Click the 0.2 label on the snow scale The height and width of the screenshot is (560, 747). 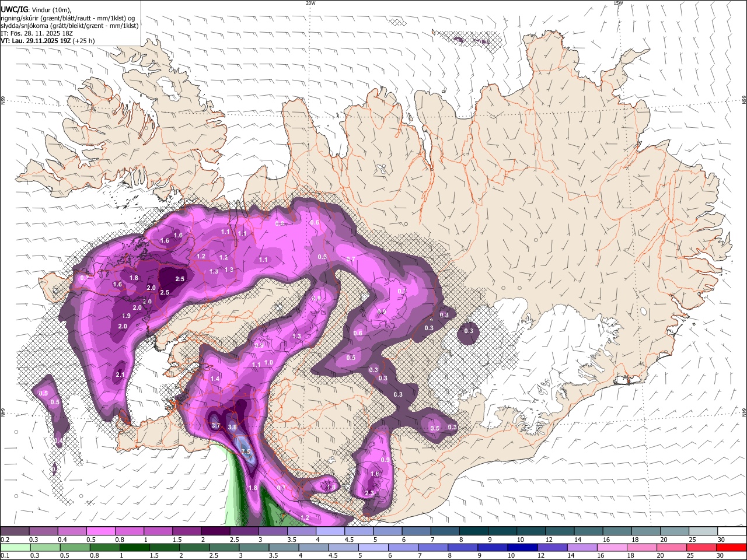5,540
